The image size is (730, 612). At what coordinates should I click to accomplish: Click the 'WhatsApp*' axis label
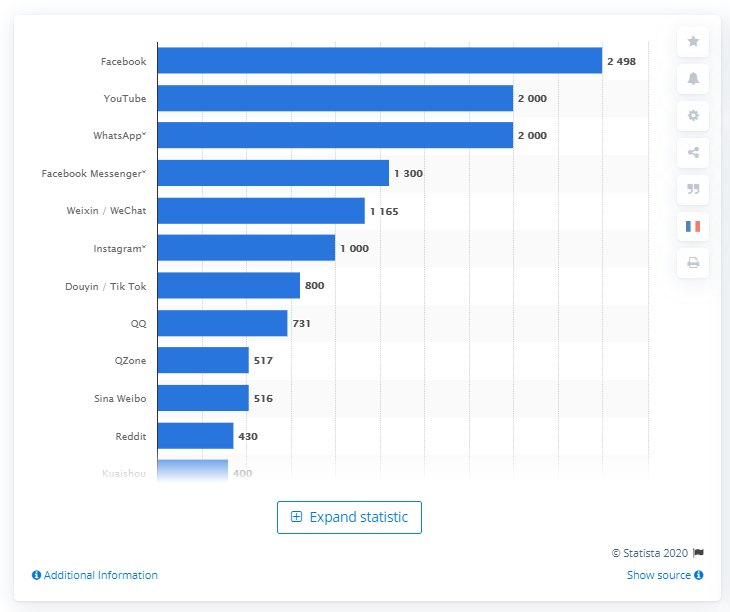point(120,135)
